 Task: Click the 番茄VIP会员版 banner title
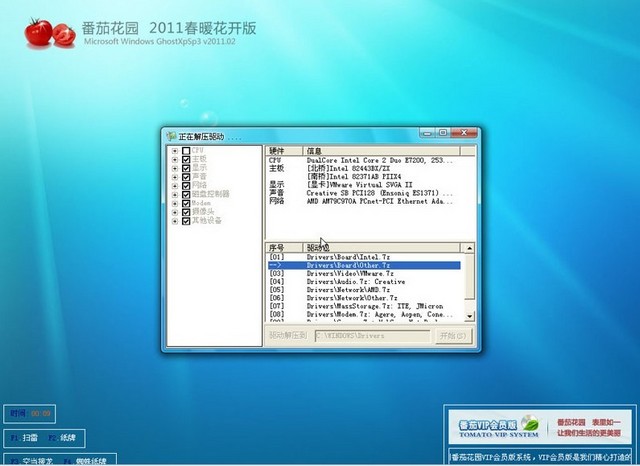point(488,425)
